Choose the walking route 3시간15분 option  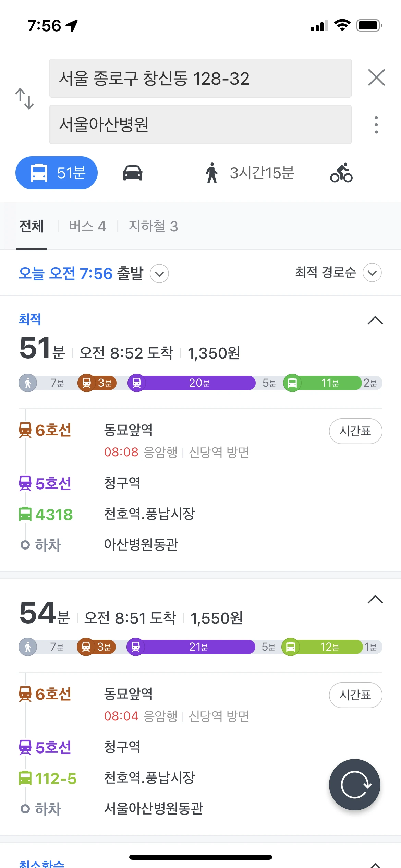point(250,173)
